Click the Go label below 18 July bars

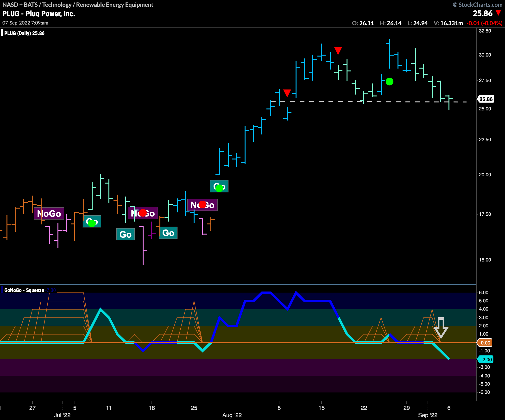click(x=168, y=233)
